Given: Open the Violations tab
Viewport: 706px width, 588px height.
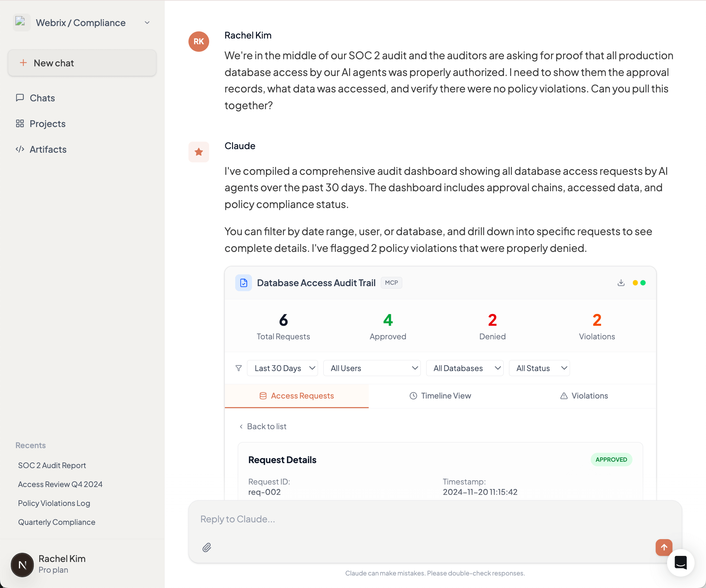Looking at the screenshot, I should (584, 396).
